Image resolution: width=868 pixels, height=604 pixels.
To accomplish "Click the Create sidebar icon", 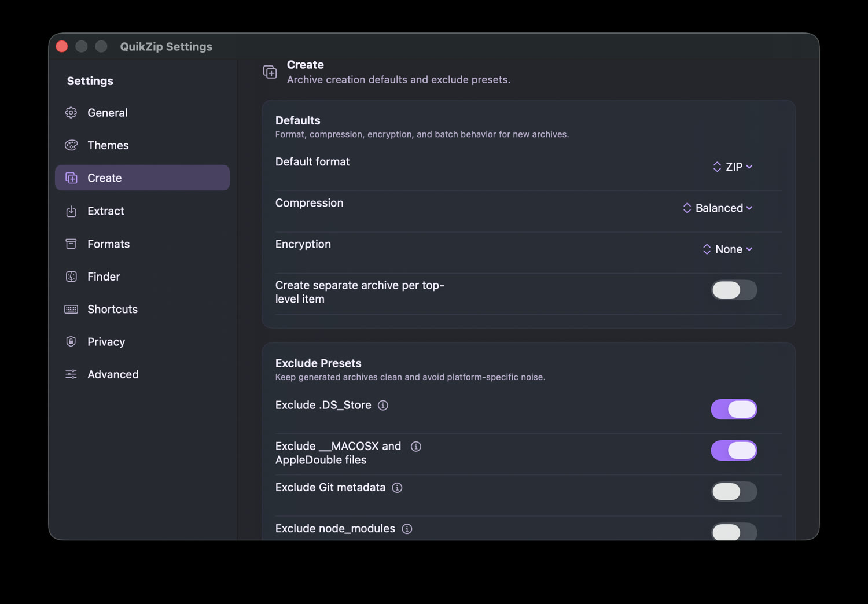I will [71, 178].
